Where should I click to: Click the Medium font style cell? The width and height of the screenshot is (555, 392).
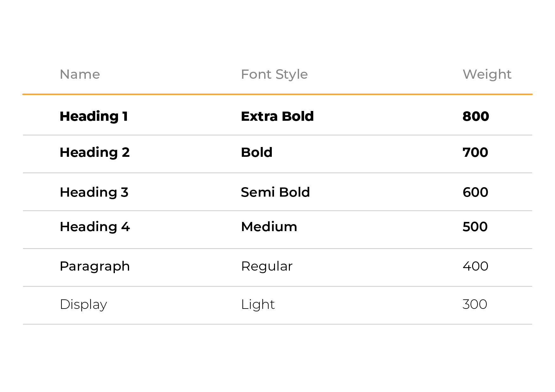(x=269, y=227)
